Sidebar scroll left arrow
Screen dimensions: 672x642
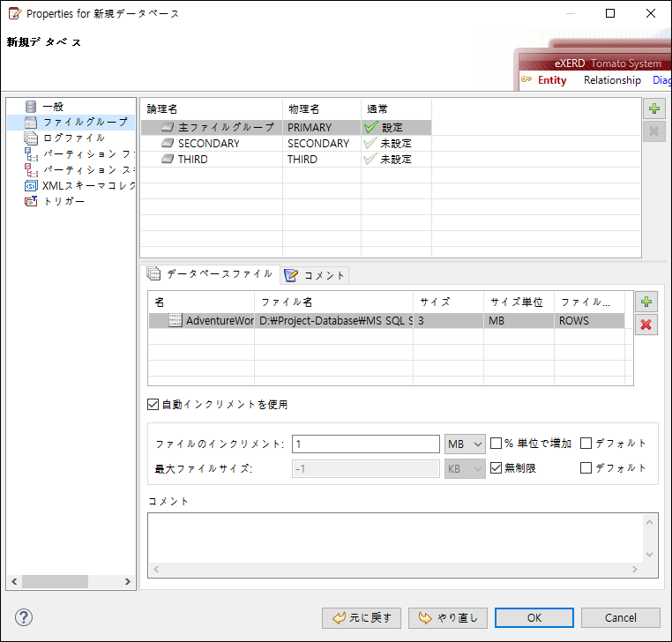(15, 581)
